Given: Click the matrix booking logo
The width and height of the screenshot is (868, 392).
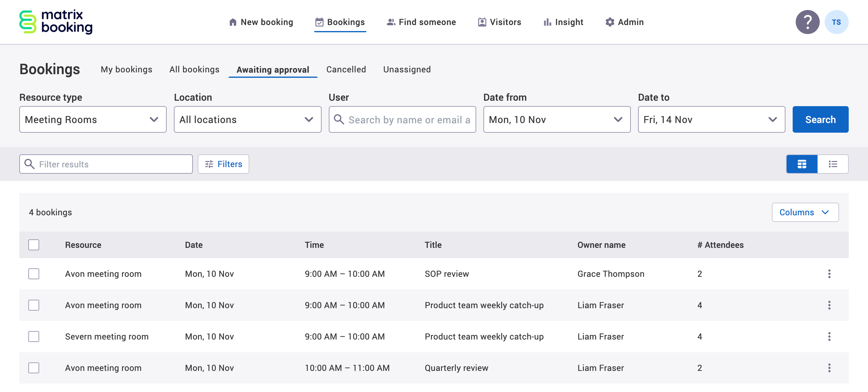Looking at the screenshot, I should [x=55, y=22].
